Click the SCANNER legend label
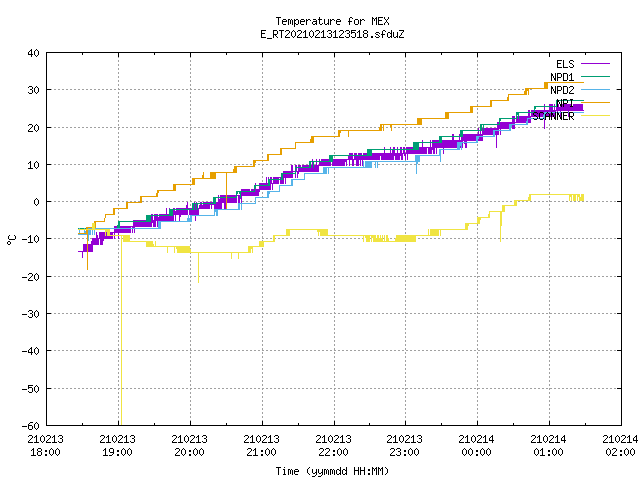The image size is (640, 480). 553,116
